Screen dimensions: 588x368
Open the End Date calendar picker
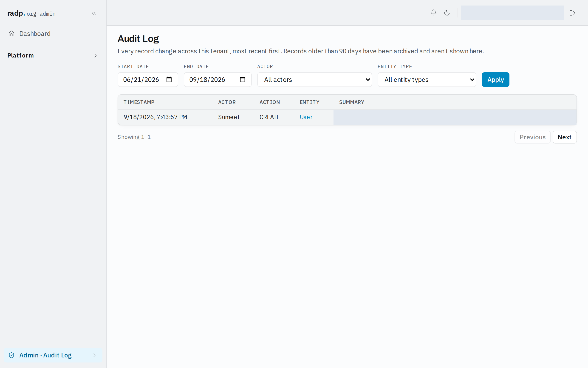[x=243, y=80]
